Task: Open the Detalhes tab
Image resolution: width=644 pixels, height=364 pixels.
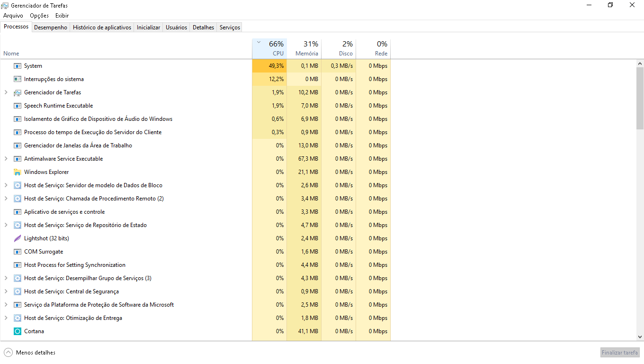Action: coord(203,27)
